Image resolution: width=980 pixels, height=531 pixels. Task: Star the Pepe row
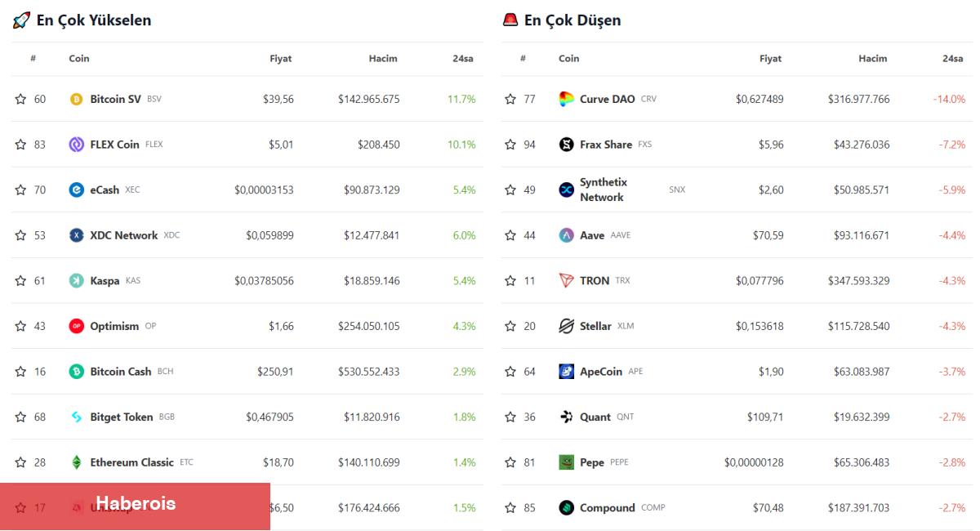point(510,462)
